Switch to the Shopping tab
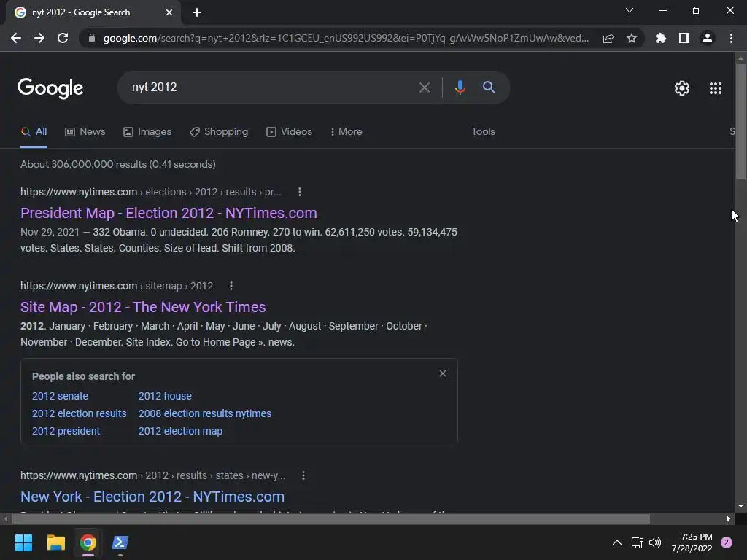Viewport: 747px width, 560px height. tap(219, 132)
